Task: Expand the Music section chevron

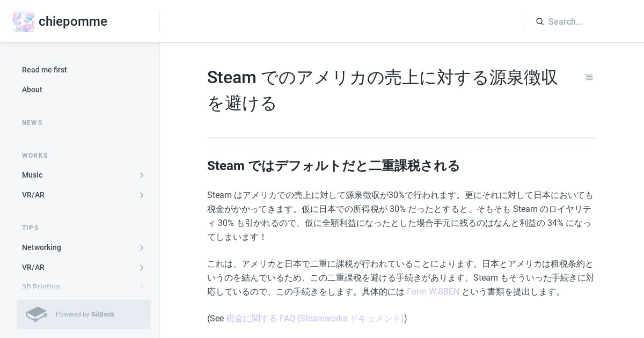Action: tap(142, 175)
